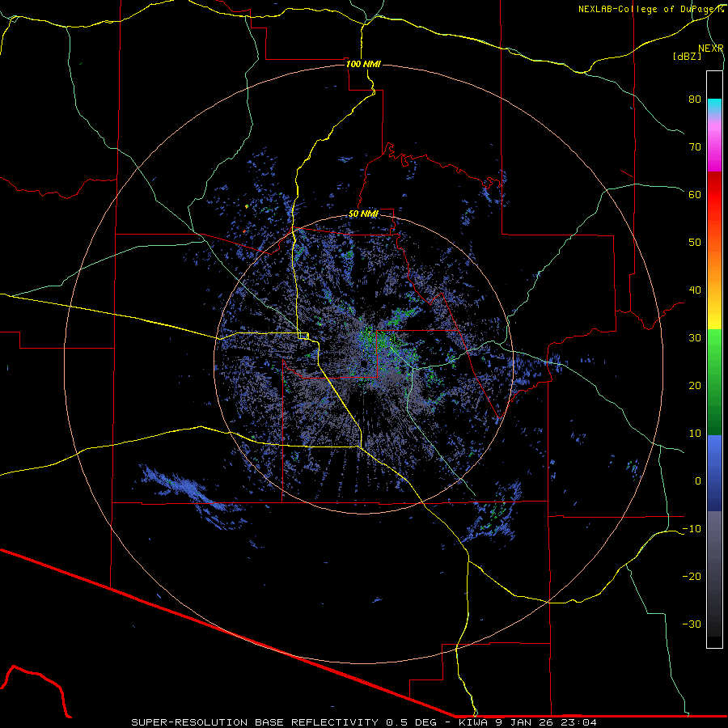Click the 30 value on dBZ scale
This screenshot has height=728, width=728.
point(695,337)
